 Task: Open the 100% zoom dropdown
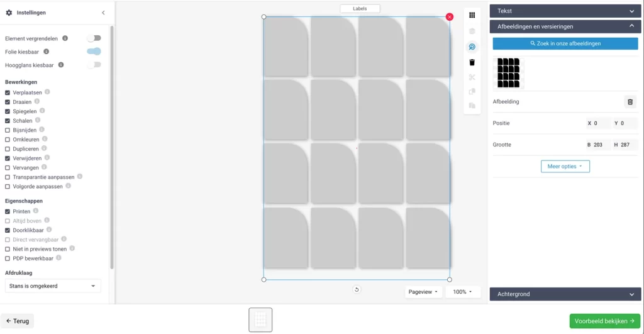tap(462, 292)
